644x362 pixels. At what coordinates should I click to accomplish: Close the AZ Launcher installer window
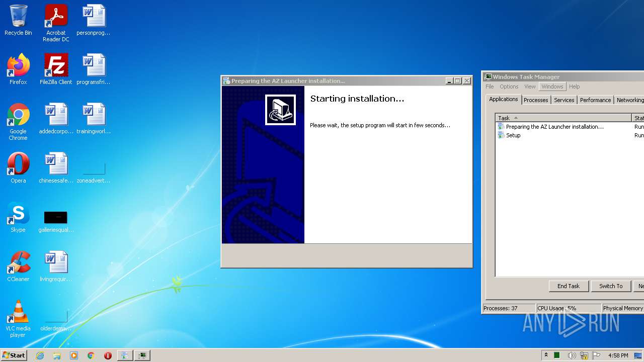click(x=467, y=81)
